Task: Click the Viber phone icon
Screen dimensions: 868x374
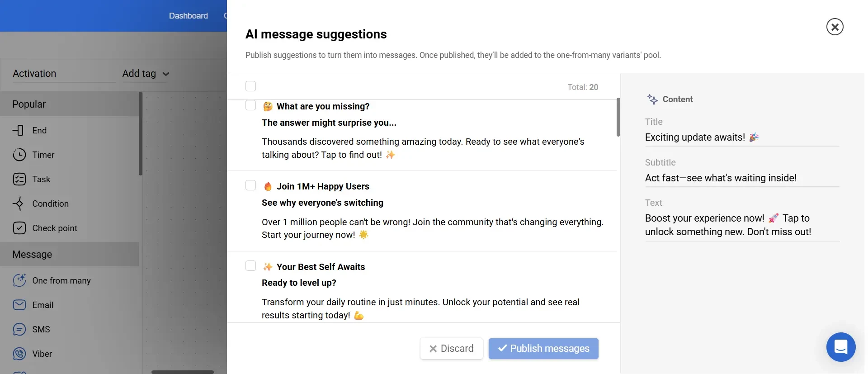Action: click(19, 354)
